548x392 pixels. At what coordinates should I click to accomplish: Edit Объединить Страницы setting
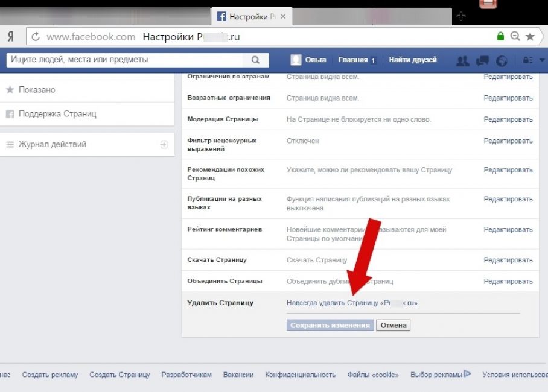tap(508, 281)
